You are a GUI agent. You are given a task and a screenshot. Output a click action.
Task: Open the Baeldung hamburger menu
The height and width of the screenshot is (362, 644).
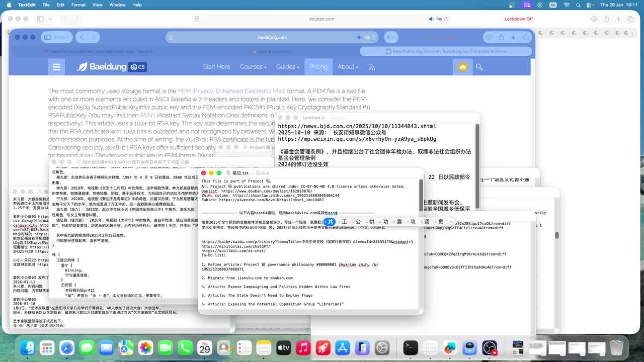point(56,67)
